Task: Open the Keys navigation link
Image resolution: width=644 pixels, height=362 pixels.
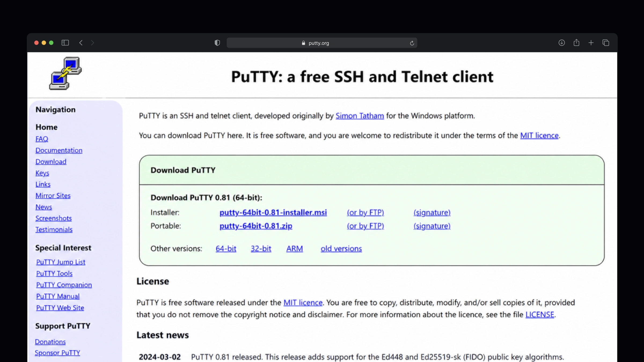Action: click(42, 173)
